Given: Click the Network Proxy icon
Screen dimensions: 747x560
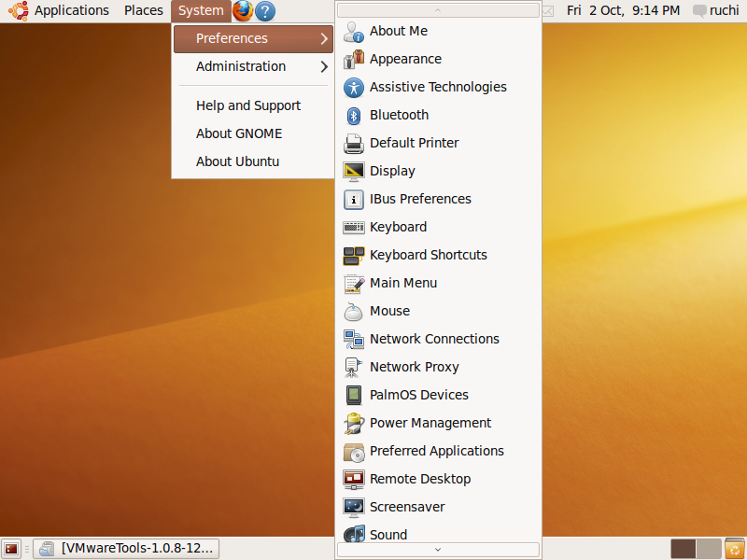Looking at the screenshot, I should [354, 368].
